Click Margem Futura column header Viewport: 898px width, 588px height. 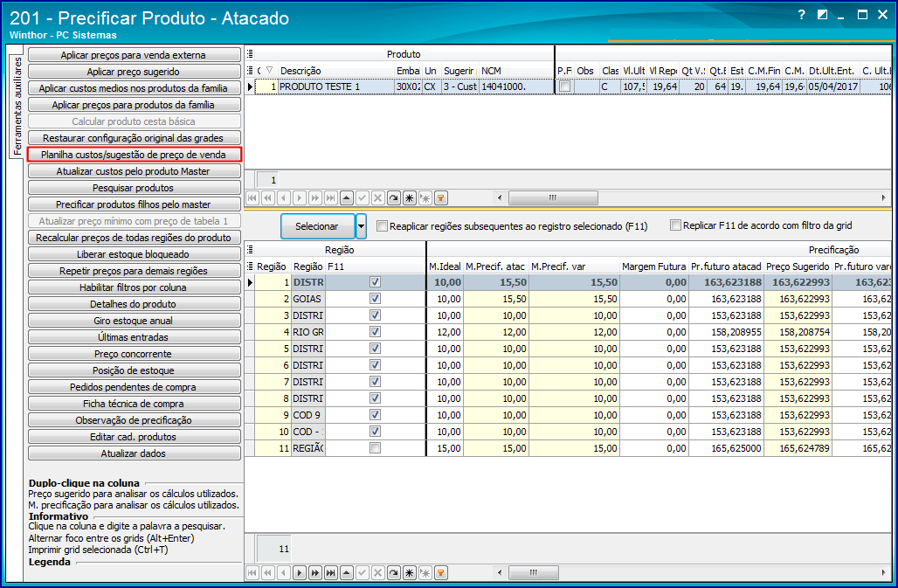point(654,266)
